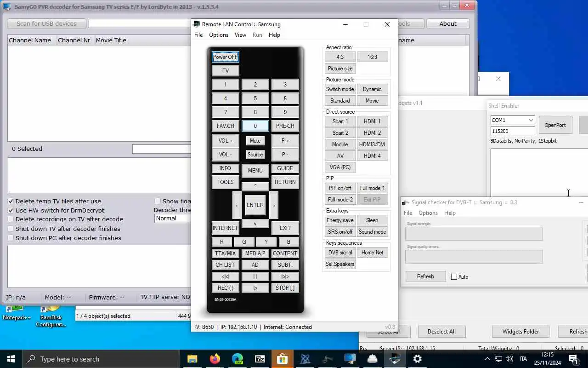Click the yellow Y color key

(x=266, y=242)
